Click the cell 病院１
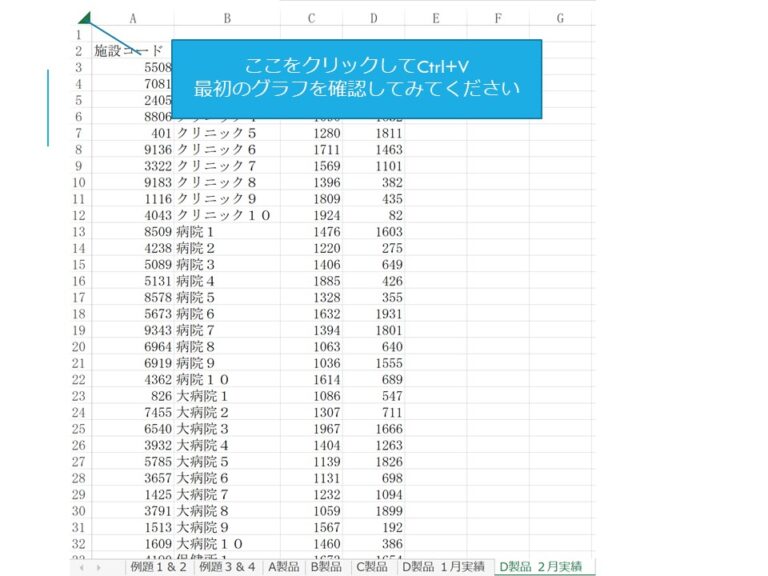768x576 pixels. coord(227,232)
